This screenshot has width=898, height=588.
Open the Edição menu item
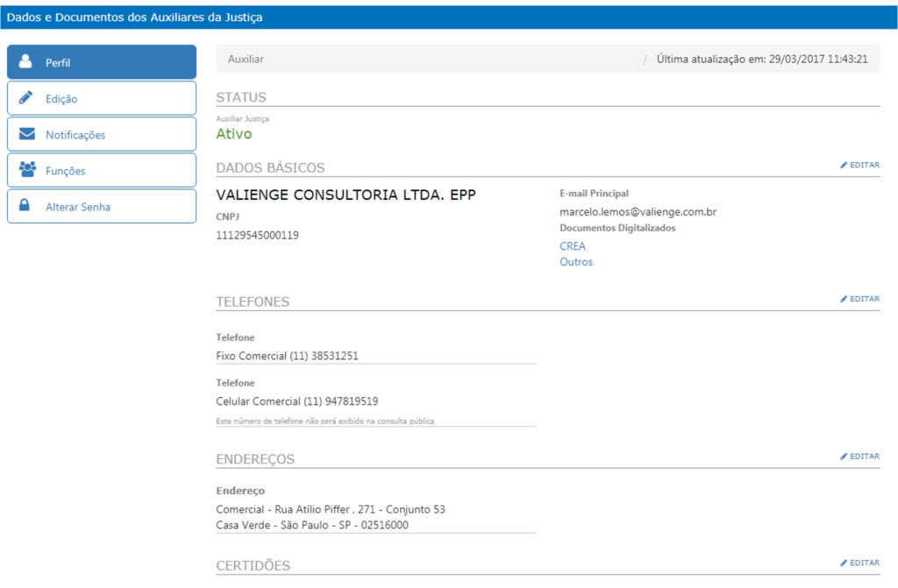[x=102, y=98]
